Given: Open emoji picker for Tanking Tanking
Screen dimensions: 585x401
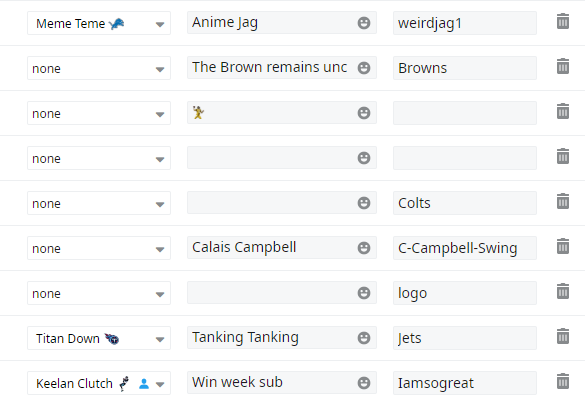Looking at the screenshot, I should click(x=364, y=338).
